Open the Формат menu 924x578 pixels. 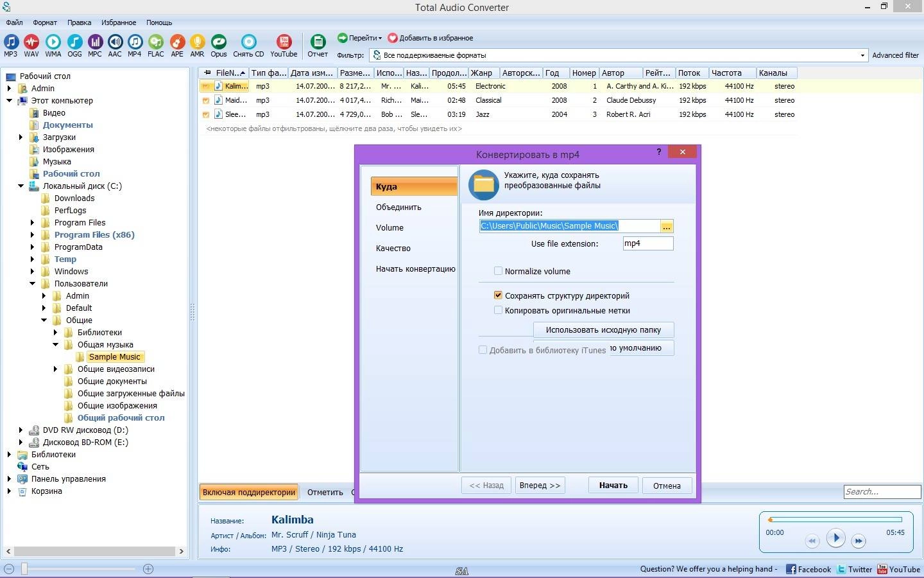45,22
